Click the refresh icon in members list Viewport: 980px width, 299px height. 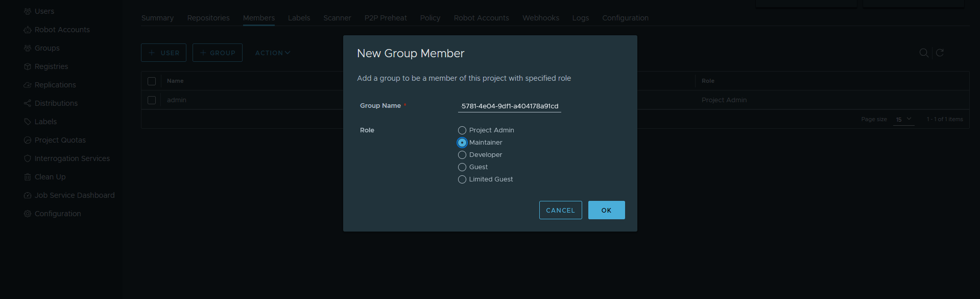click(940, 53)
